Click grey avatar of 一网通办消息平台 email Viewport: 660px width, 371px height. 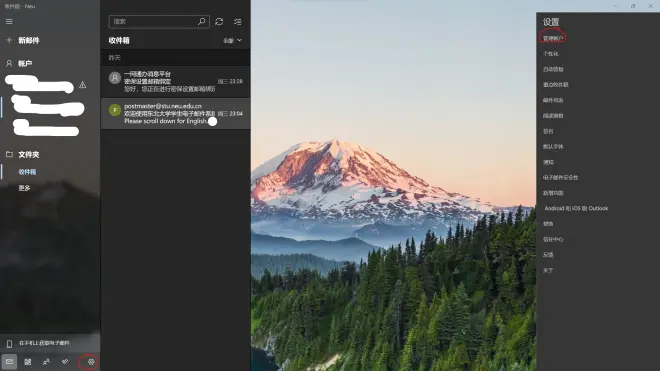[x=115, y=78]
